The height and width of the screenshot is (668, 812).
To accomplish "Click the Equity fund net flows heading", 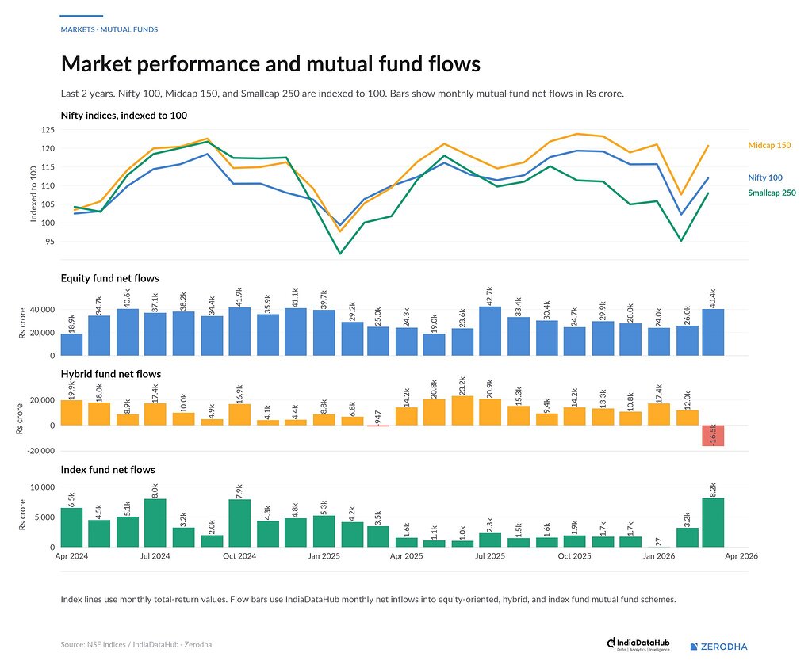I will click(109, 278).
